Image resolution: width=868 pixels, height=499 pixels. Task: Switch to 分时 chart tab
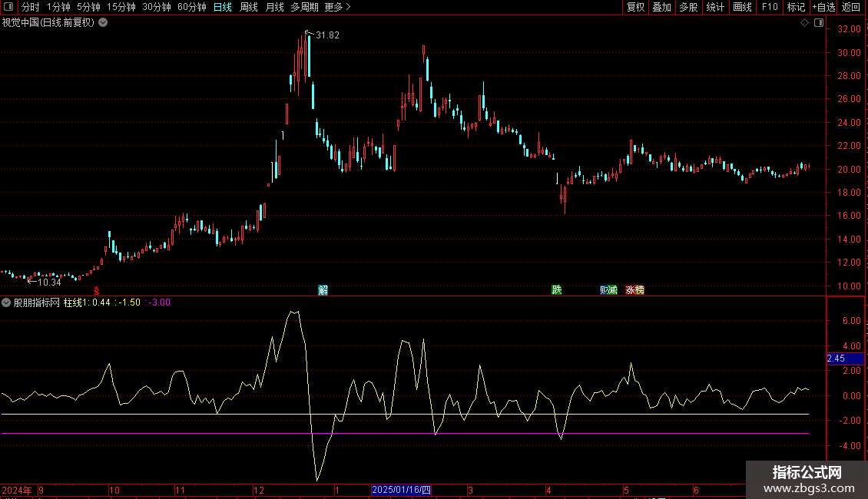[x=31, y=7]
